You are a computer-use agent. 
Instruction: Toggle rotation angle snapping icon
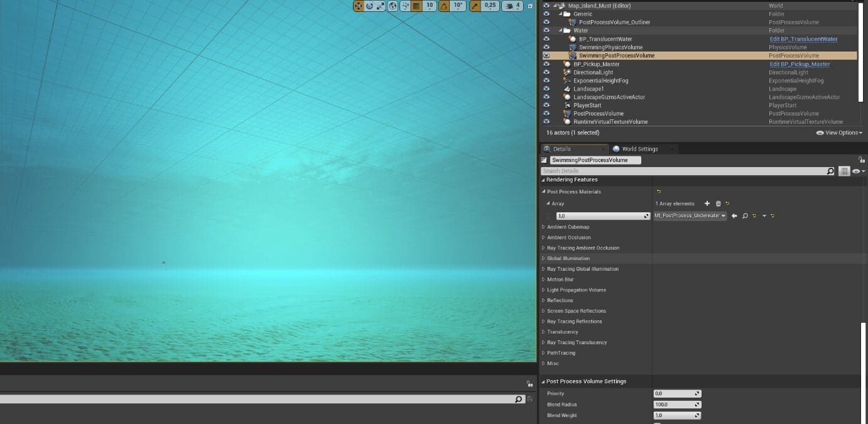point(444,6)
